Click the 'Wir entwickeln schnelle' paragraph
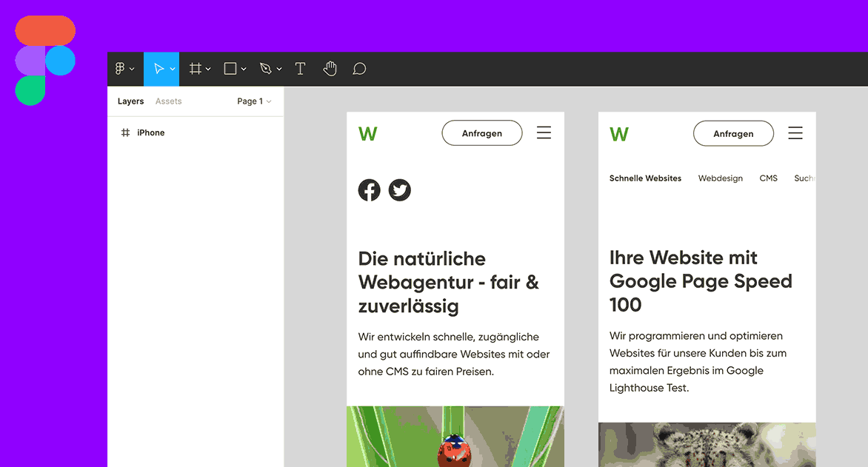Image resolution: width=868 pixels, height=467 pixels. tap(454, 354)
